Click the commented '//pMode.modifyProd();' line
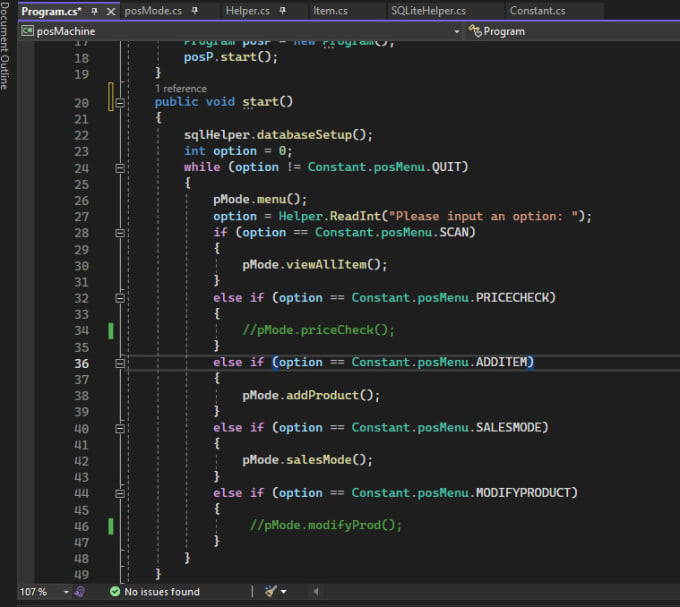The image size is (680, 607). (326, 525)
